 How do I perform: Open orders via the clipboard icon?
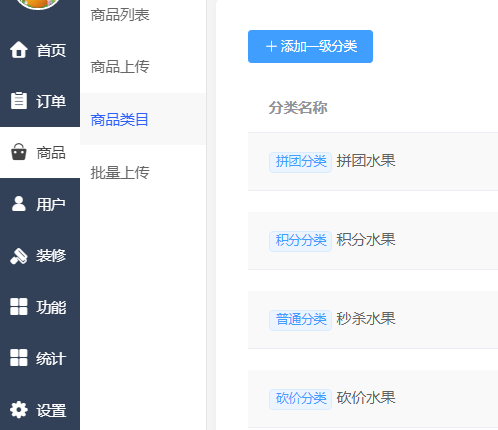[19, 100]
